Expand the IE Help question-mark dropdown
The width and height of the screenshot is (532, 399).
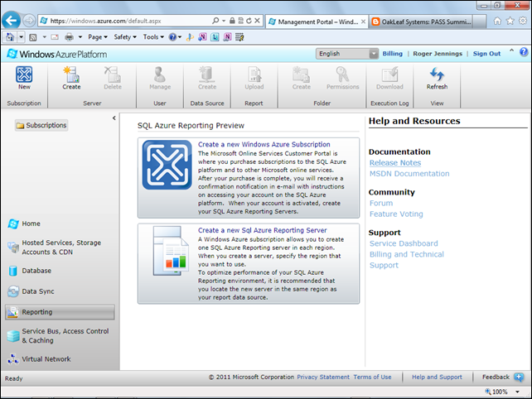[180, 37]
